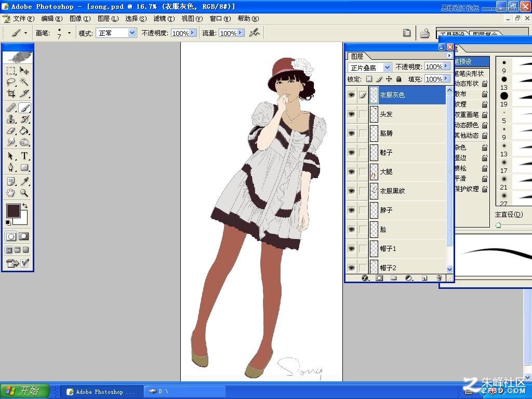Viewport: 532px width, 399px height.
Task: Select the Move tool
Action: (24, 71)
